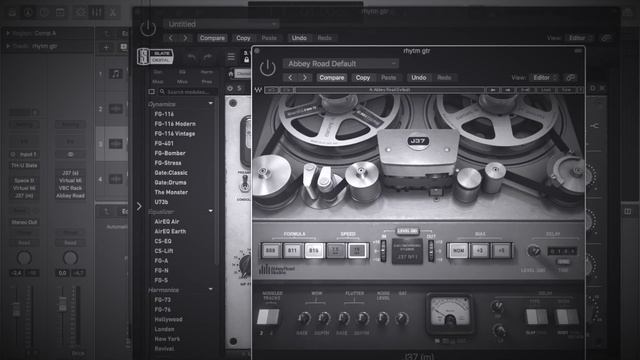
Task: Select +3 bias button
Action: click(x=479, y=251)
